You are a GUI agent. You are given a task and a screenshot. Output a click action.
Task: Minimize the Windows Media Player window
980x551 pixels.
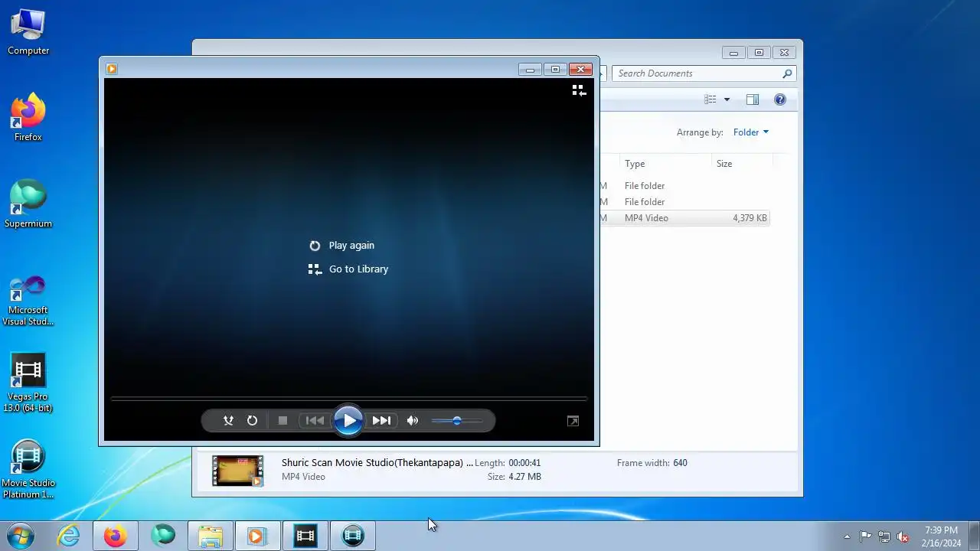tap(530, 70)
